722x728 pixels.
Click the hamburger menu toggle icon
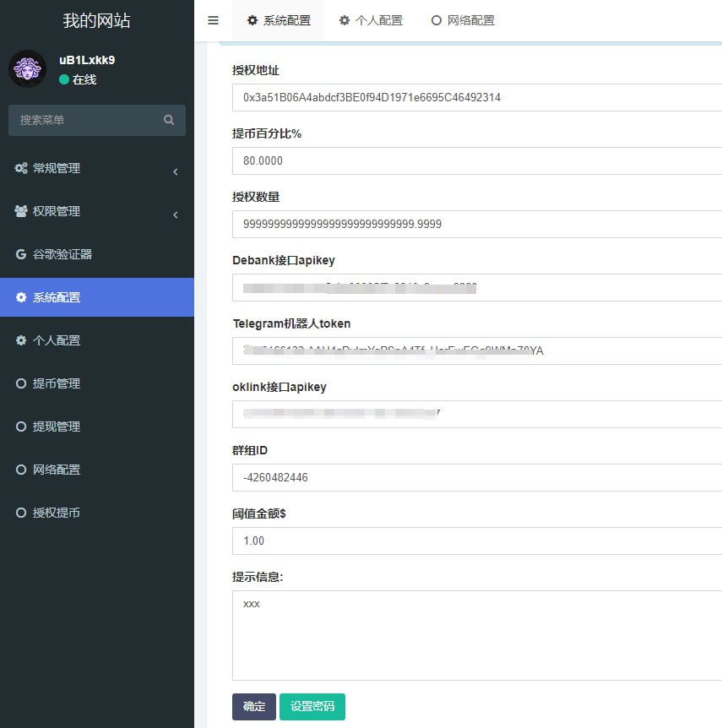point(213,20)
